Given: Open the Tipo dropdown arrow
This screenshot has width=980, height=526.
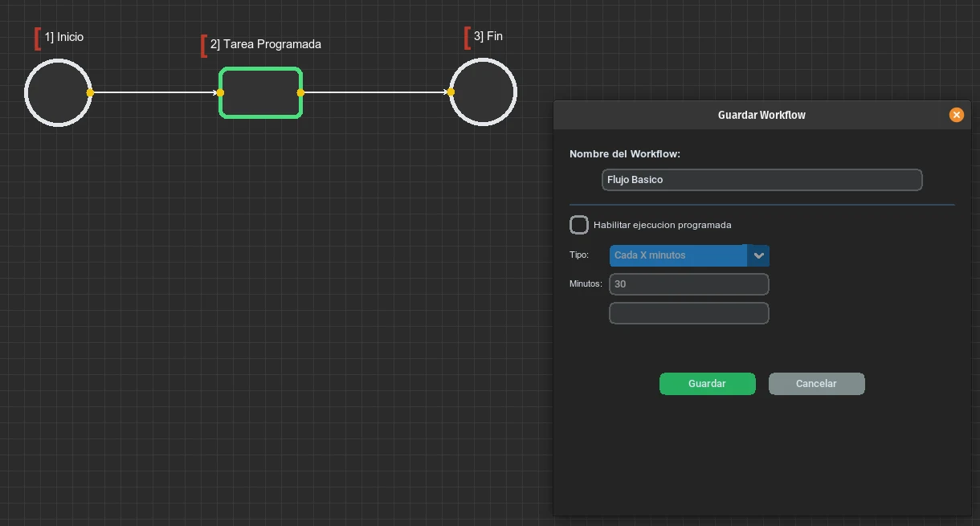Looking at the screenshot, I should [758, 255].
